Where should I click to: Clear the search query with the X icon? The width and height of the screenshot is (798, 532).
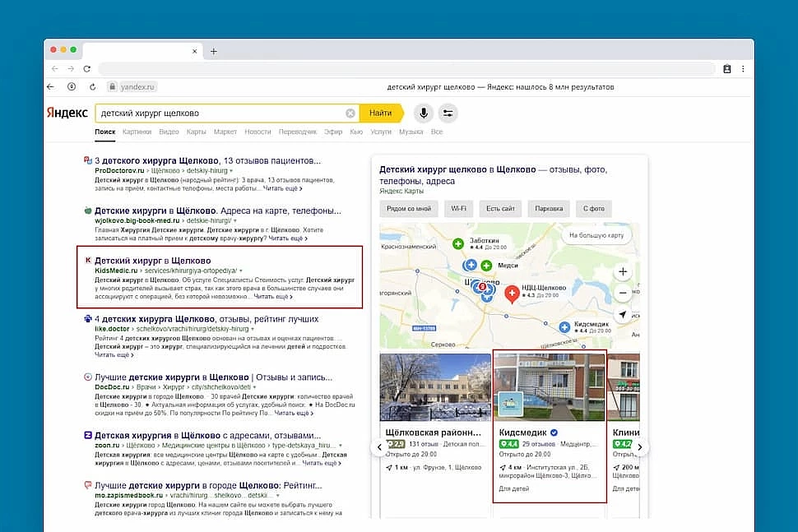click(x=350, y=113)
